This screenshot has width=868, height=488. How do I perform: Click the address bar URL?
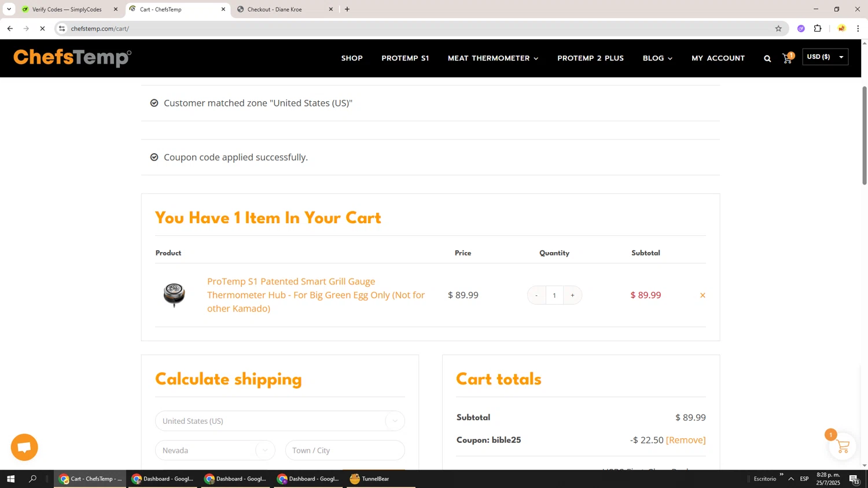tap(100, 28)
